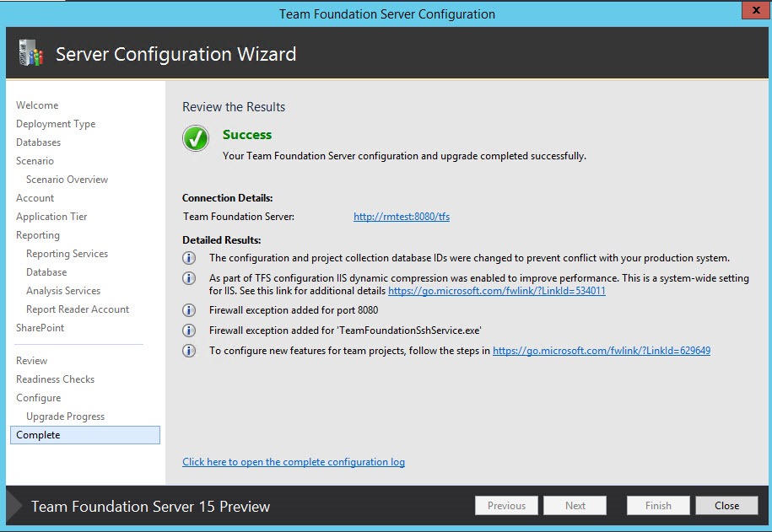Select the Reporting Services sub-step
This screenshot has width=772, height=532.
[x=67, y=254]
